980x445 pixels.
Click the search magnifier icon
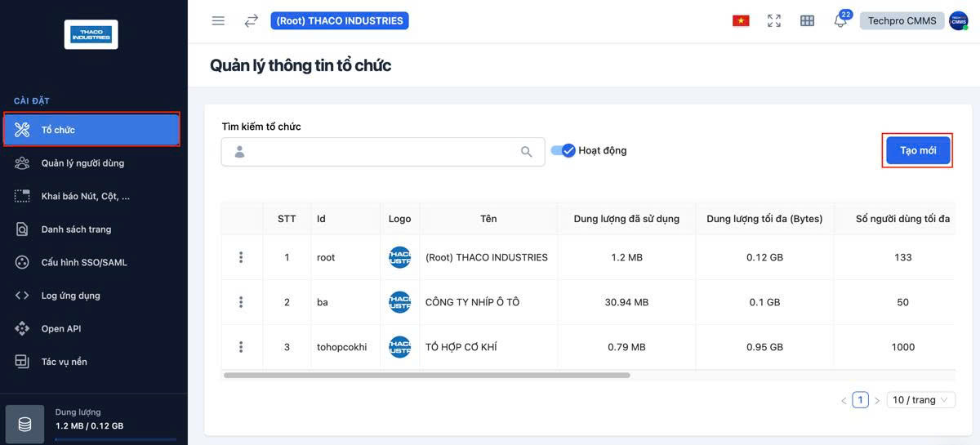pyautogui.click(x=527, y=152)
